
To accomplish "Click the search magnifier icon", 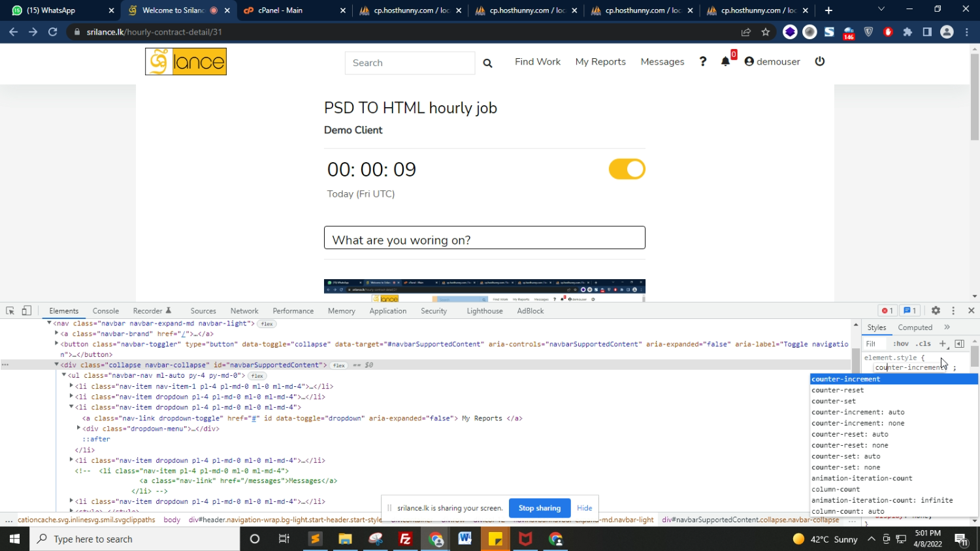I will (487, 63).
